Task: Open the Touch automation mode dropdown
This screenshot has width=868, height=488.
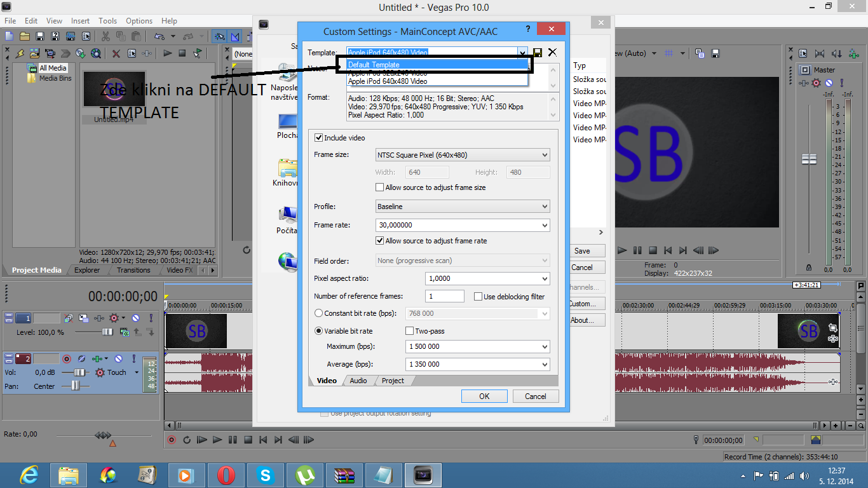Action: point(137,372)
